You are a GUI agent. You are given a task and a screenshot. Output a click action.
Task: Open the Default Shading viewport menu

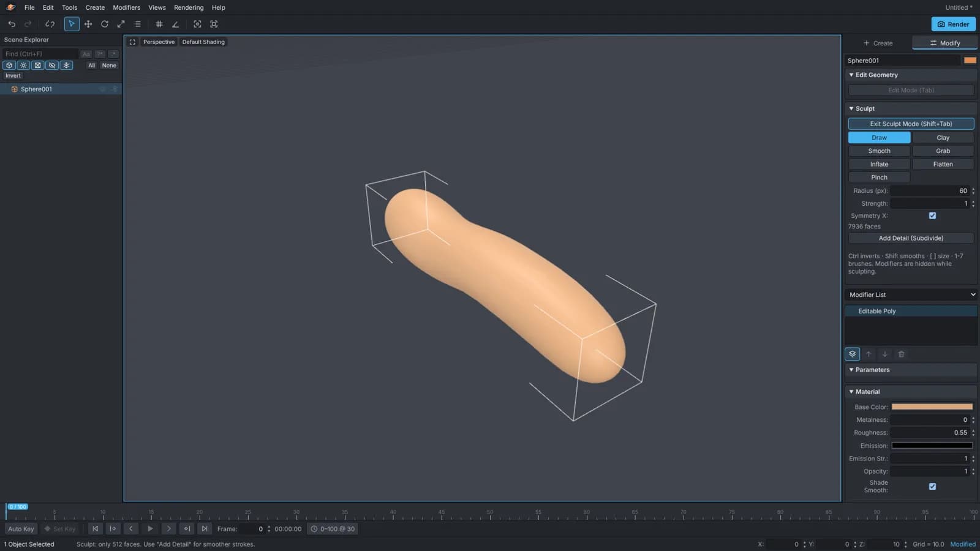click(x=203, y=42)
